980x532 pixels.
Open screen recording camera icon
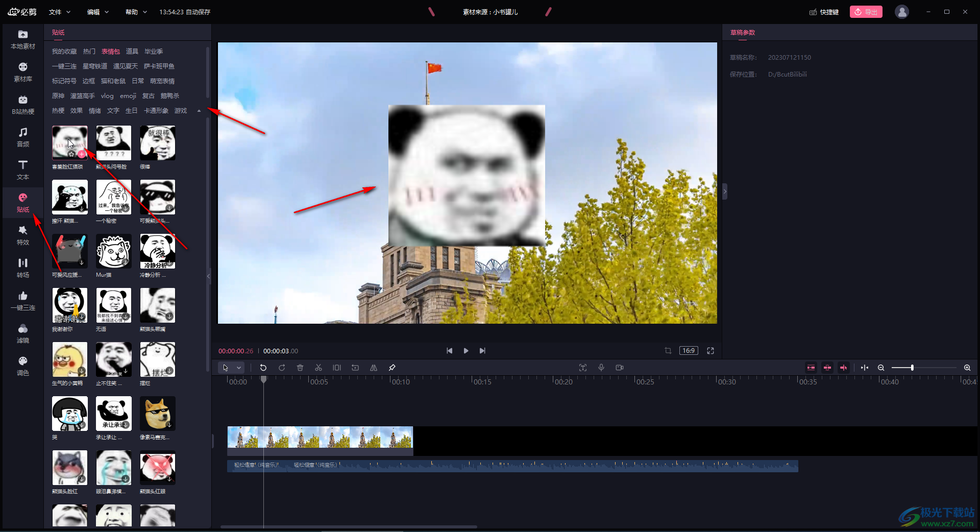pyautogui.click(x=620, y=368)
